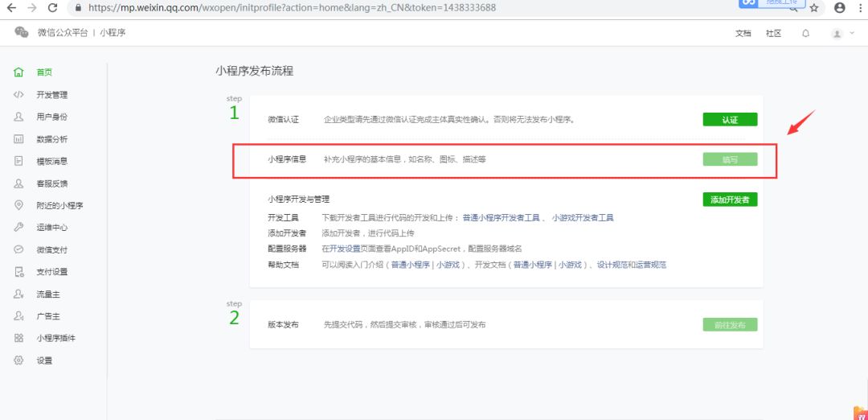
Task: Click the 支付设置 icon
Action: coord(18,271)
